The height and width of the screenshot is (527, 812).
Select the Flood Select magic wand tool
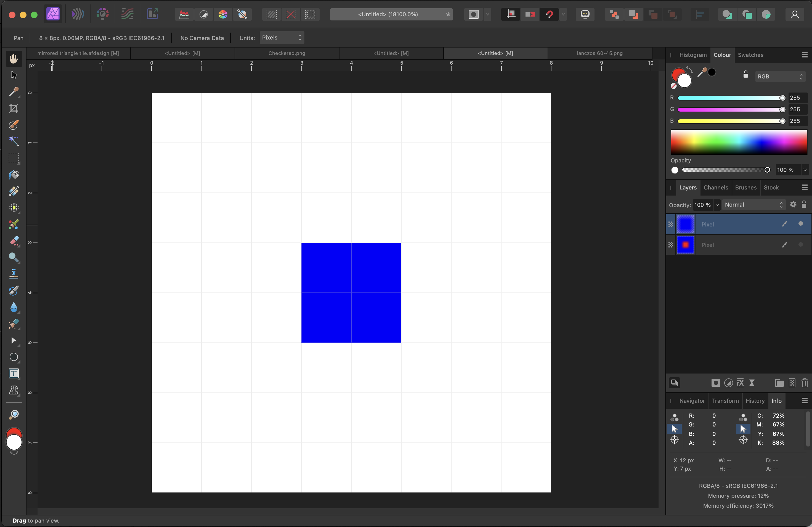[14, 141]
